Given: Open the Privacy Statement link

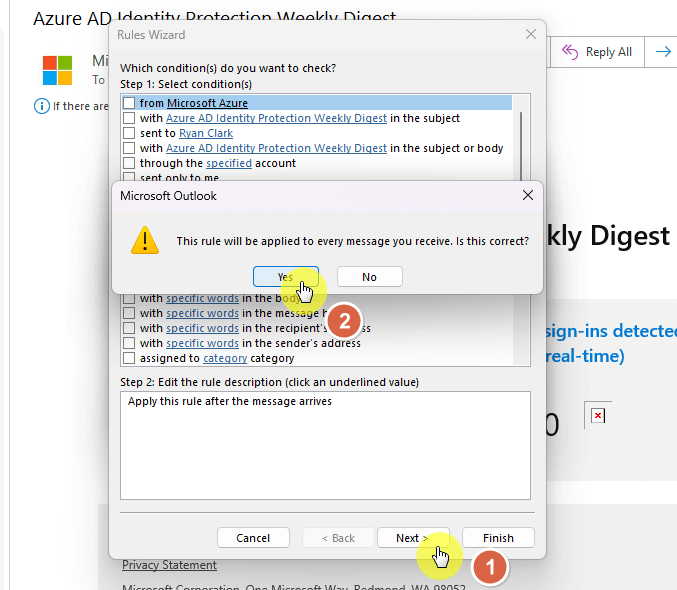Looking at the screenshot, I should point(169,565).
